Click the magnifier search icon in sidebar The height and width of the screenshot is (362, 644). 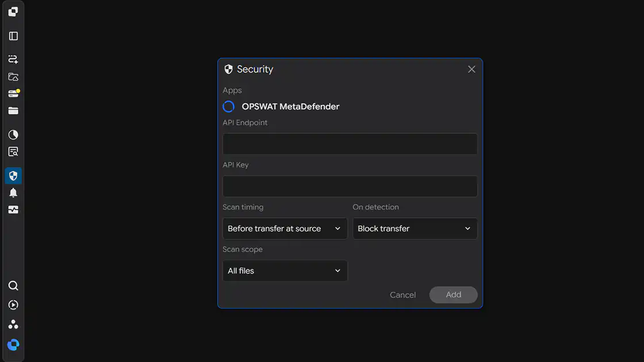13,286
